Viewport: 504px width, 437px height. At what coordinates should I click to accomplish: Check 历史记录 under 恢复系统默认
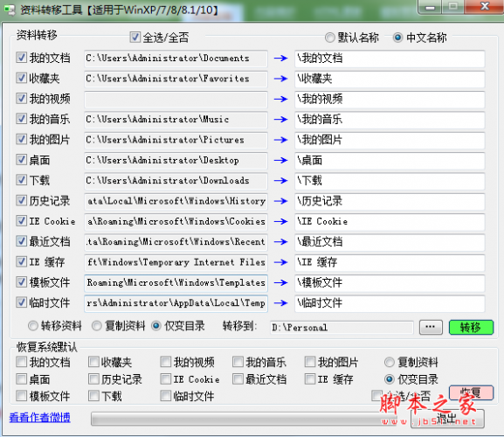pos(93,379)
